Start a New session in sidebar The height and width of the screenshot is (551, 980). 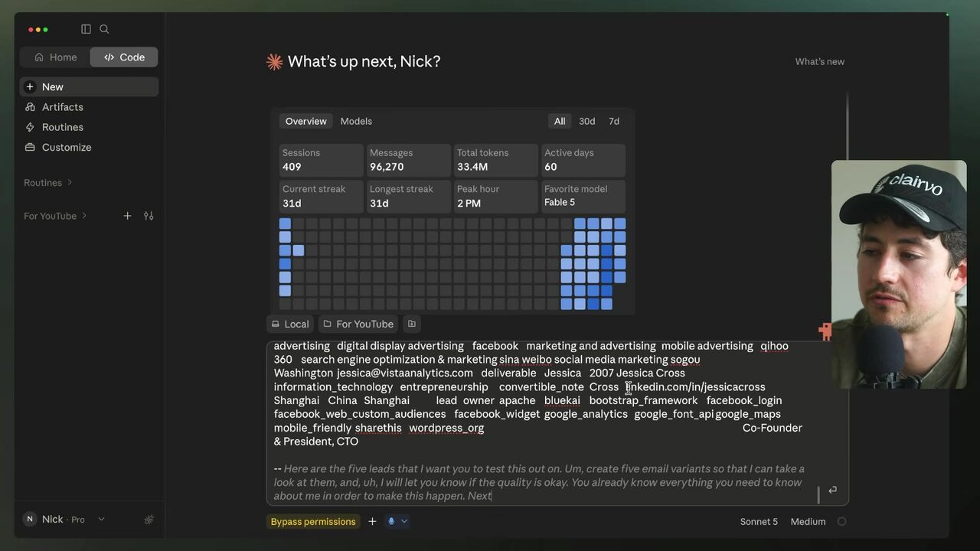(x=89, y=86)
